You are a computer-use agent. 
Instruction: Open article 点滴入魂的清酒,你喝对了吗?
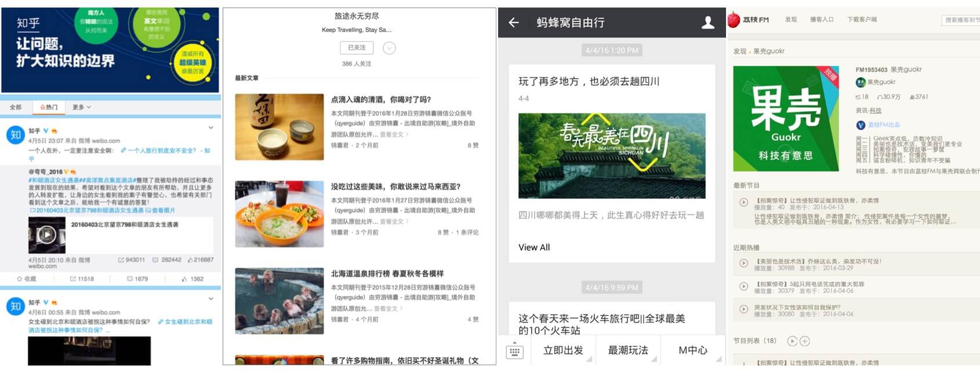coord(380,100)
